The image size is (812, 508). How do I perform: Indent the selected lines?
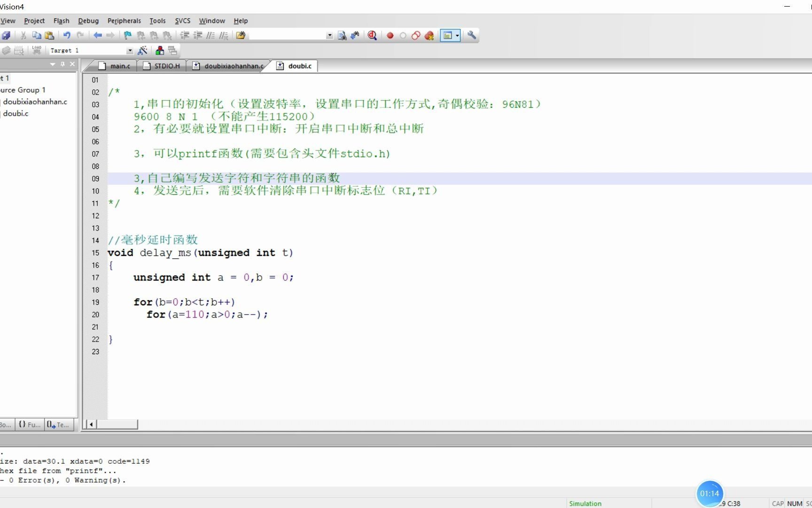pyautogui.click(x=185, y=35)
